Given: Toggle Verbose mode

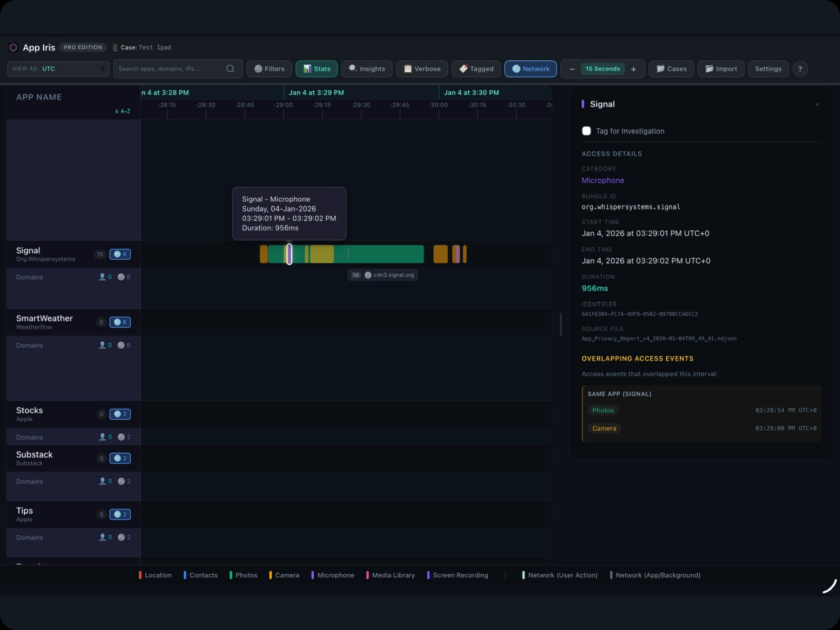Looking at the screenshot, I should (422, 69).
